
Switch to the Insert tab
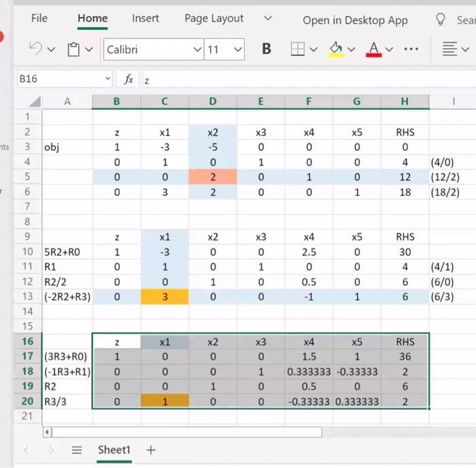(x=146, y=18)
